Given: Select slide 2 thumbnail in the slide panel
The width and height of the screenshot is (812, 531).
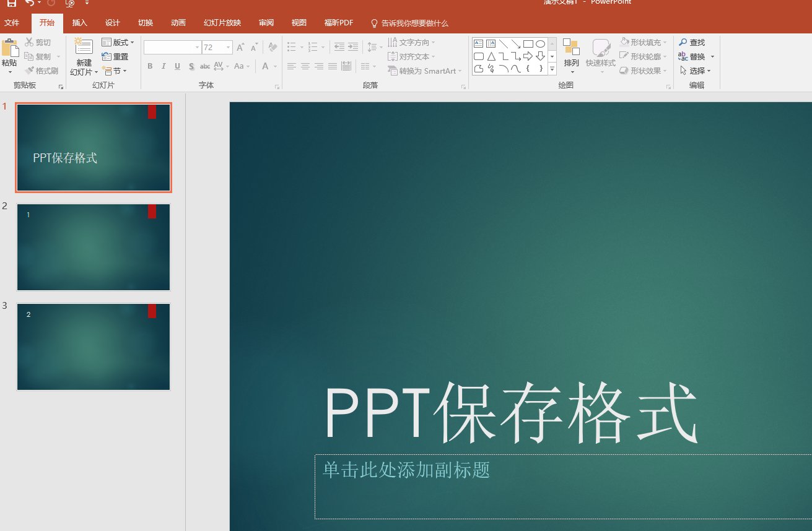Looking at the screenshot, I should 93,247.
